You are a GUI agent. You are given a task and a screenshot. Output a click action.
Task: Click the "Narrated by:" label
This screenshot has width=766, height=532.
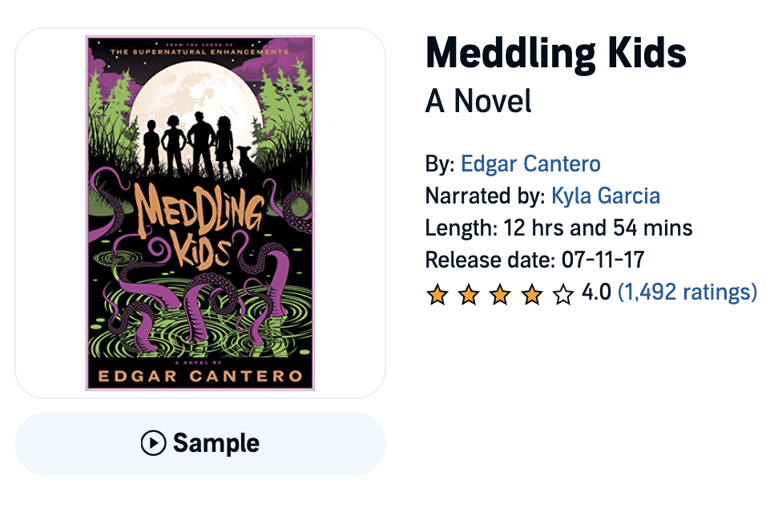[x=485, y=196]
